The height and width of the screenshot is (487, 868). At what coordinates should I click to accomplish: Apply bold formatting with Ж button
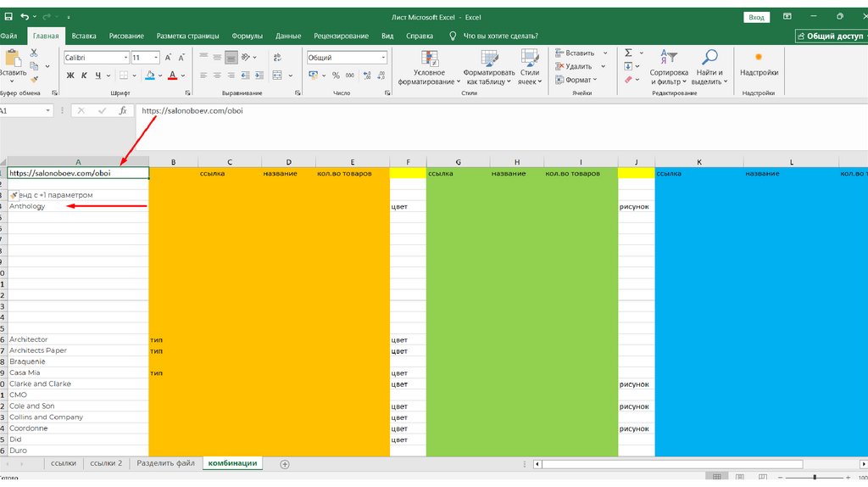[71, 76]
